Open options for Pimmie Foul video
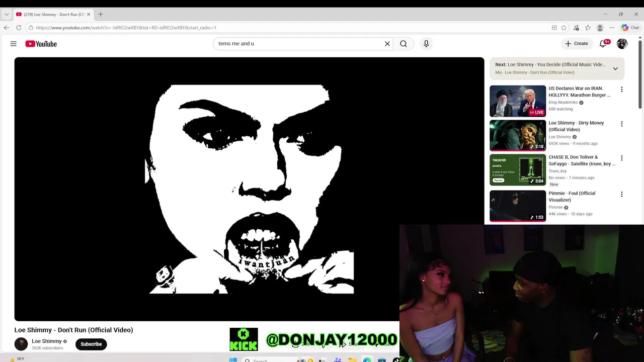The image size is (644, 362). pyautogui.click(x=621, y=194)
